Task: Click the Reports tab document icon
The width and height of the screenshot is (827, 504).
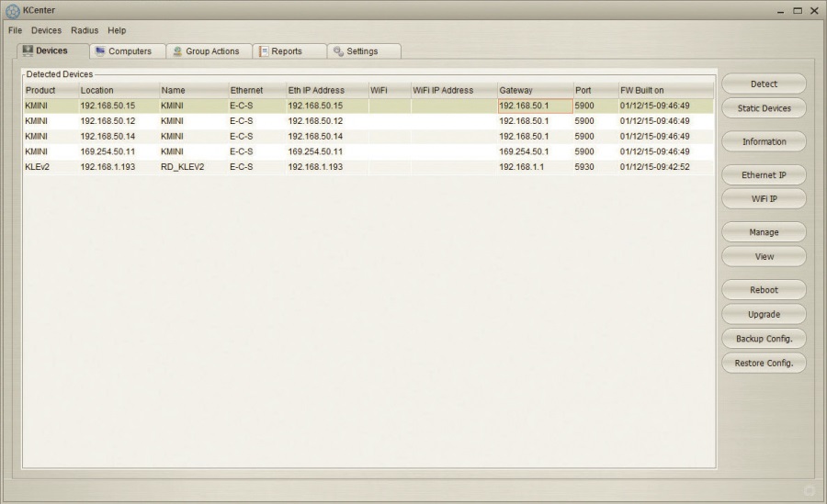Action: (264, 51)
